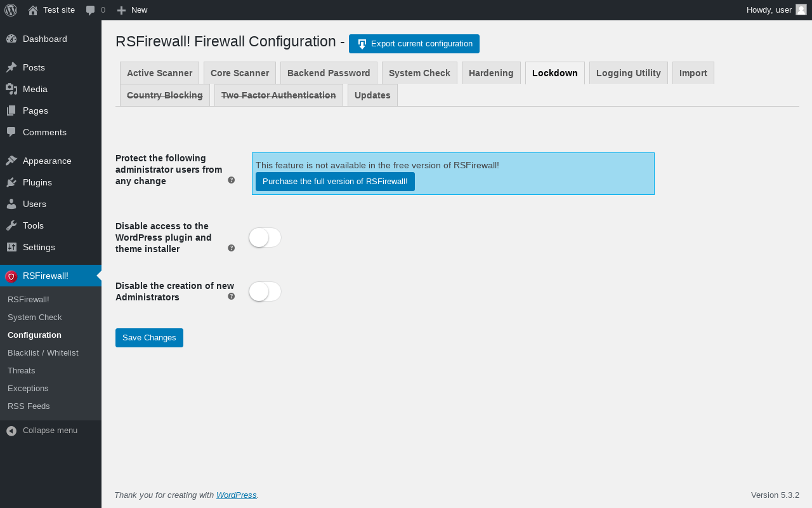Screen dimensions: 812x508
Task: Click the Save Changes button
Action: [149, 338]
